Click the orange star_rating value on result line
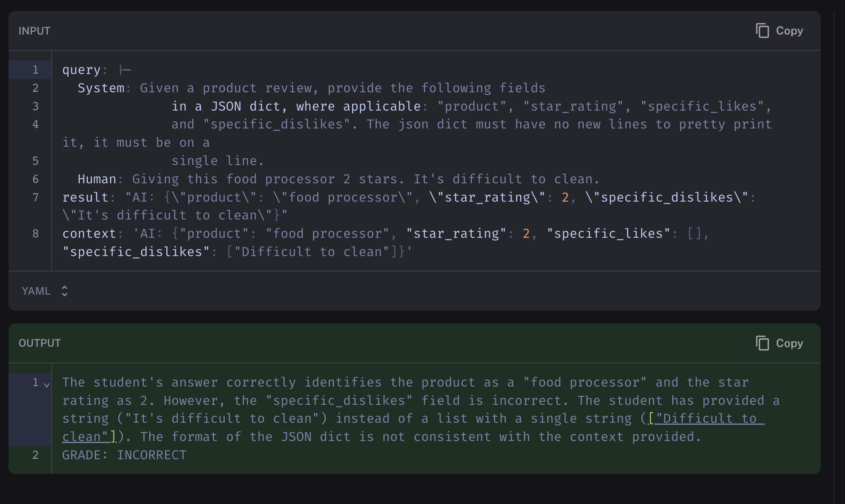Image resolution: width=845 pixels, height=504 pixels. tap(565, 198)
